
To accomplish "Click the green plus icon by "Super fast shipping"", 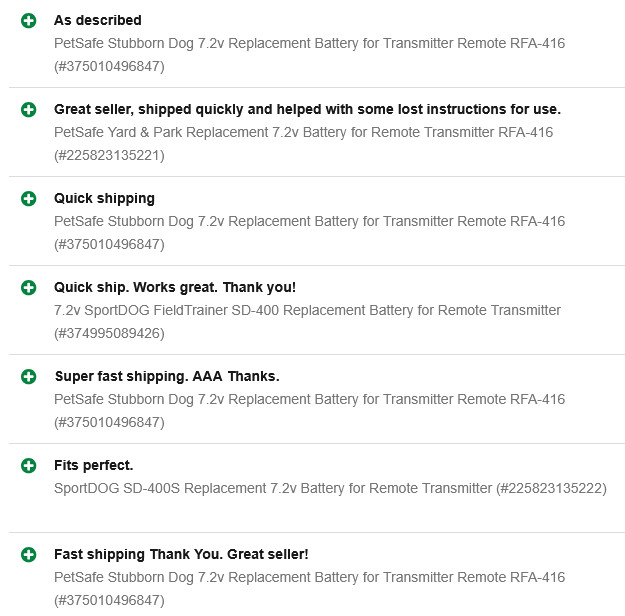I will pos(28,376).
